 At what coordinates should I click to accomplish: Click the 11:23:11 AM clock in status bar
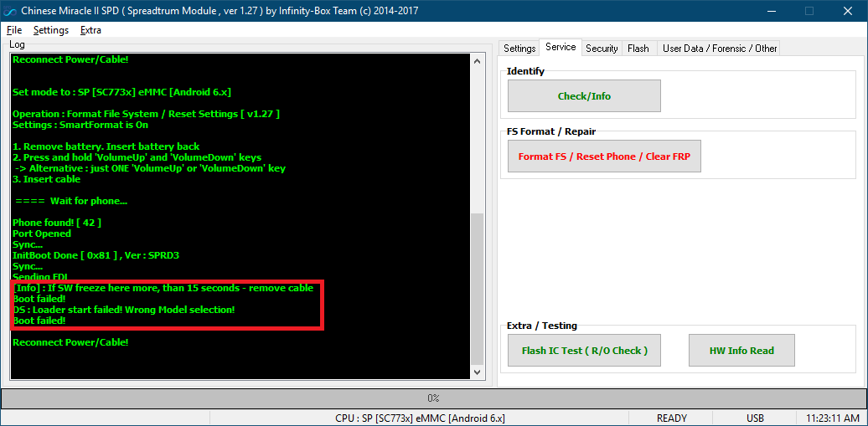[833, 418]
